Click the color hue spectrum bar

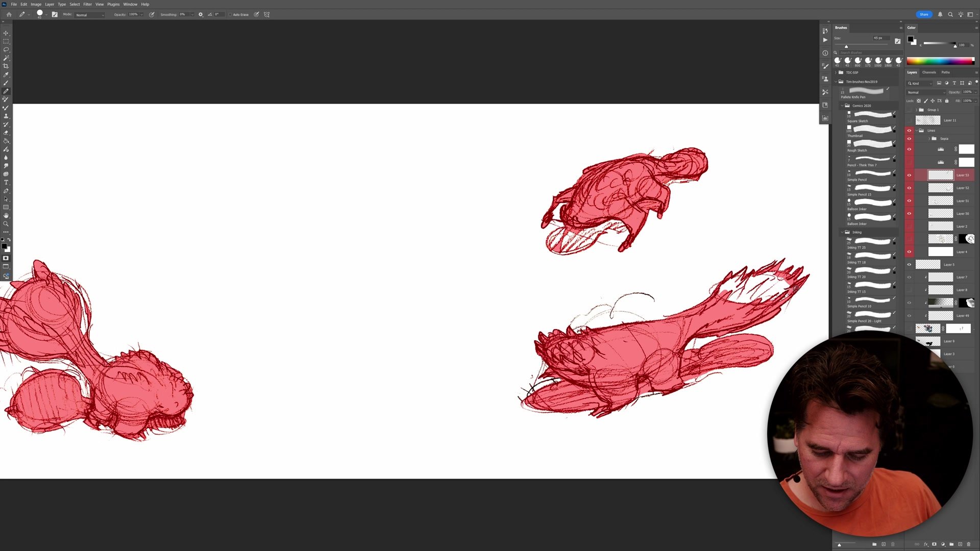[940, 61]
